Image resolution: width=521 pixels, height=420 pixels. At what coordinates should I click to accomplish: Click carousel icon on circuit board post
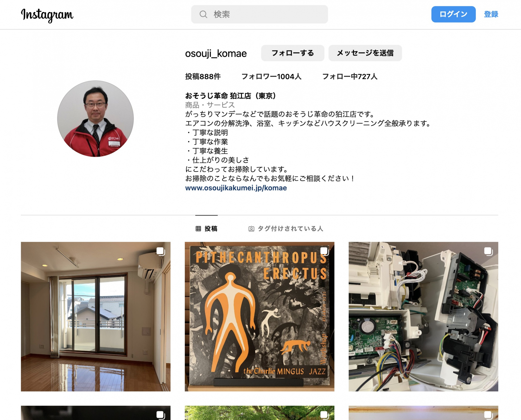488,251
